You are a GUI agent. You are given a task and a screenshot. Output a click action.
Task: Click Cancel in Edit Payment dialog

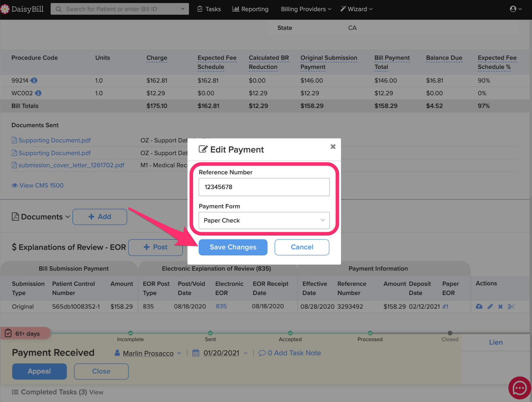[x=302, y=247]
